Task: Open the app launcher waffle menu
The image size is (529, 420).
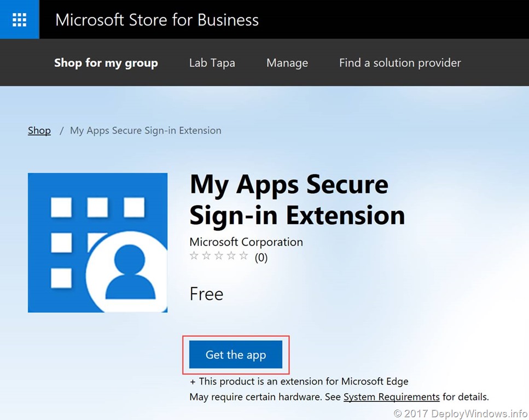Action: point(19,19)
